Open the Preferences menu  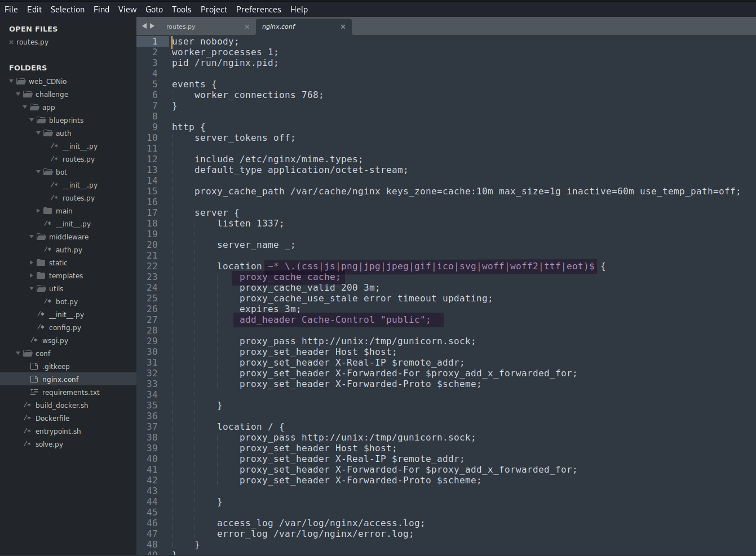(x=258, y=10)
